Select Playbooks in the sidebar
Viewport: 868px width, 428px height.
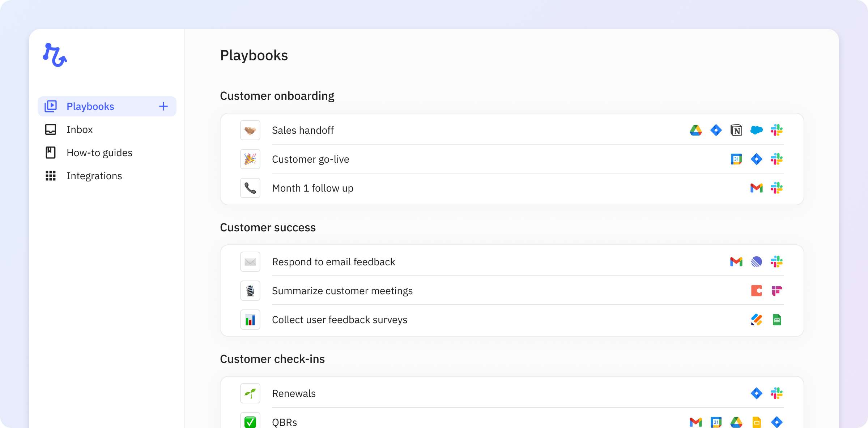[90, 106]
